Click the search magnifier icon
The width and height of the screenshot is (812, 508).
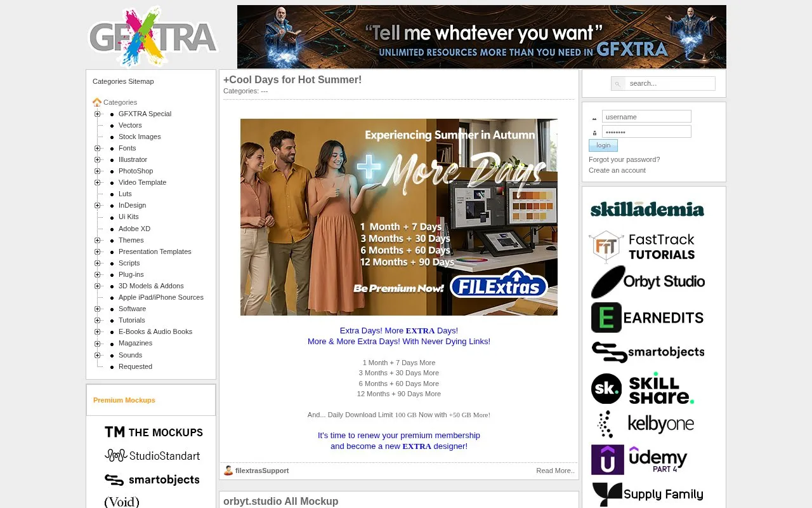click(x=618, y=84)
